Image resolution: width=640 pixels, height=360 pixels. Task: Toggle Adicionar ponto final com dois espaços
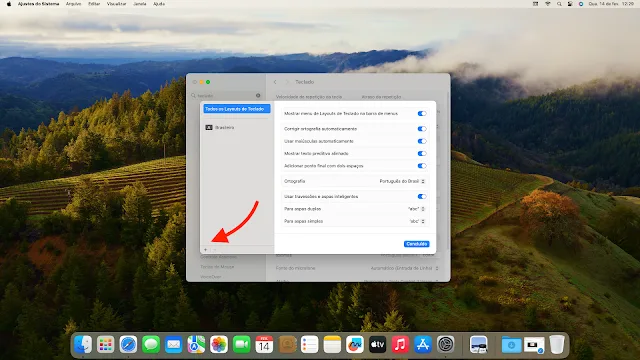422,166
